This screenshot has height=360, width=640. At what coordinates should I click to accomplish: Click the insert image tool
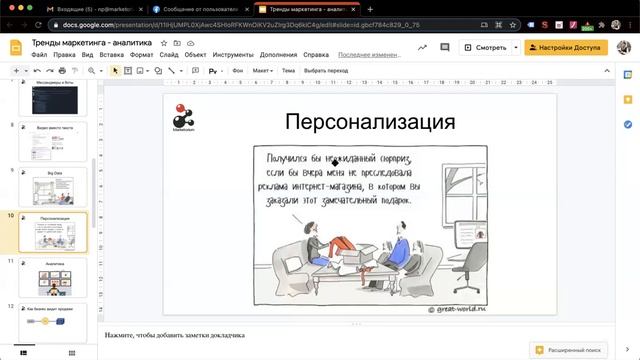coord(140,71)
